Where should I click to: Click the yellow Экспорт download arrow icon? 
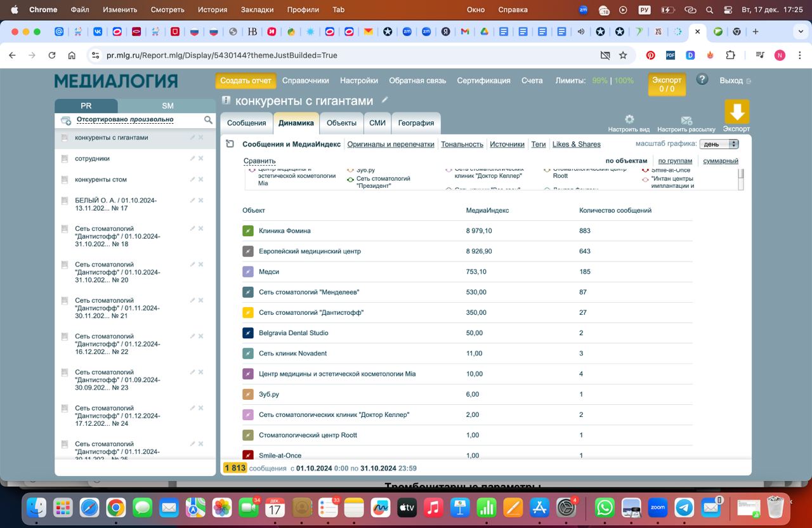737,112
